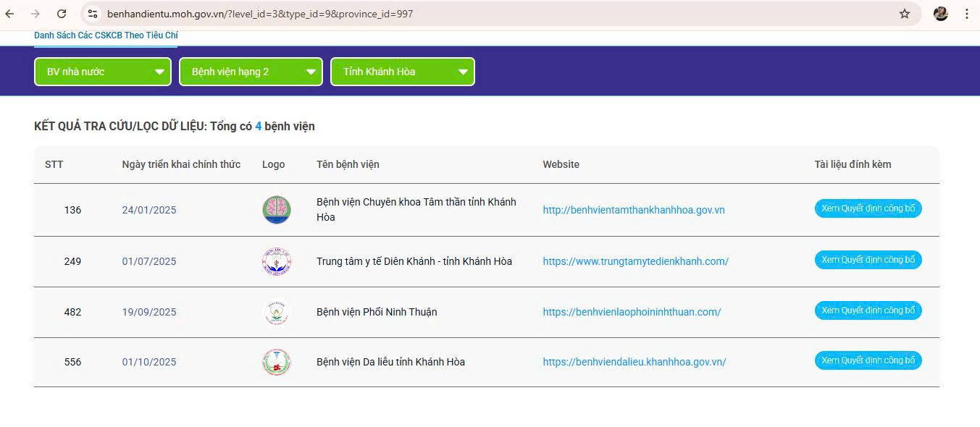
Task: Reload the page with the refresh icon
Action: (62, 14)
